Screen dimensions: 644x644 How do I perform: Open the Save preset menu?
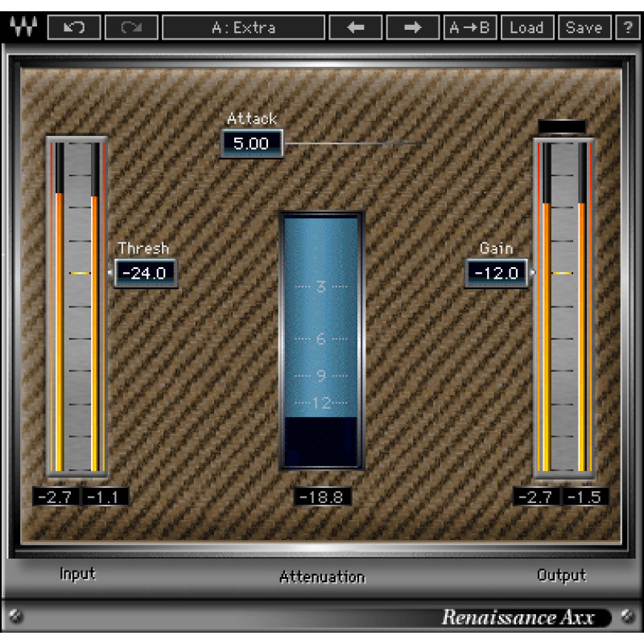point(584,27)
